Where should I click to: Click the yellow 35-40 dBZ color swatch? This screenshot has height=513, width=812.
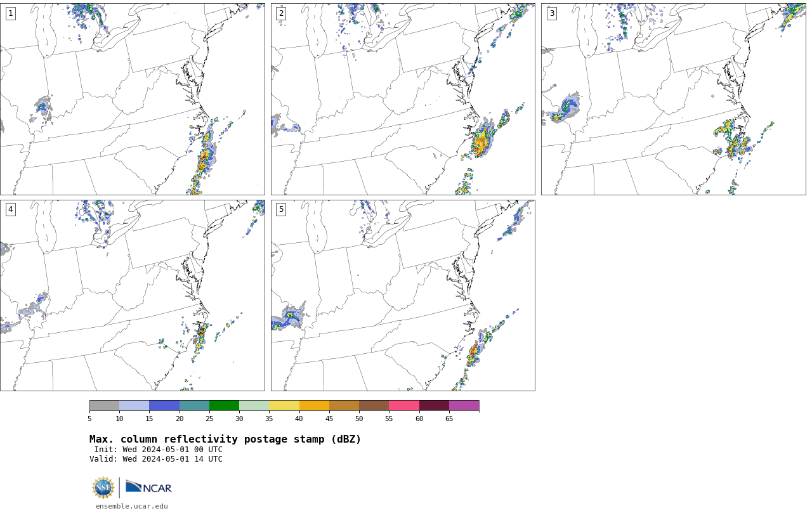pos(284,405)
